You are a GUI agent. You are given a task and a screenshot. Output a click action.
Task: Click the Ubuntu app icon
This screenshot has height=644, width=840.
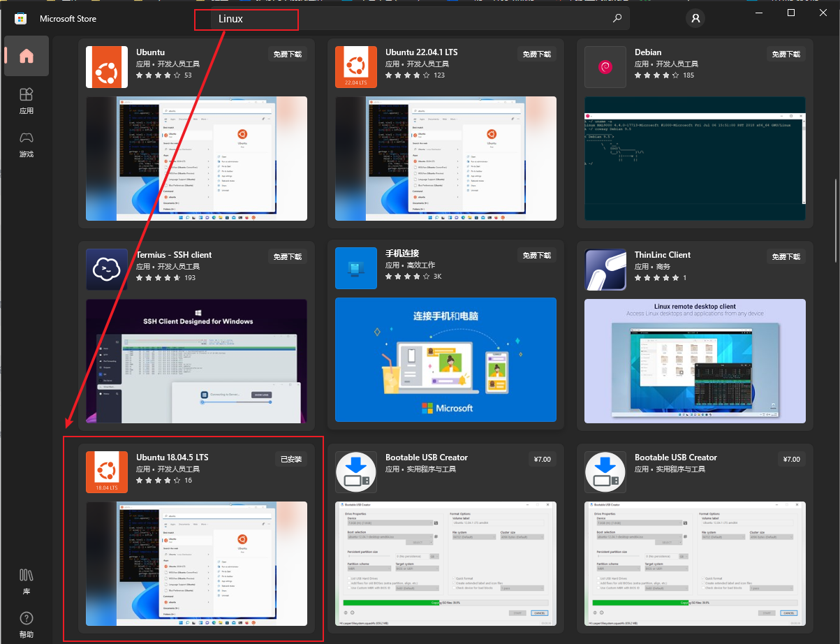[x=107, y=67]
